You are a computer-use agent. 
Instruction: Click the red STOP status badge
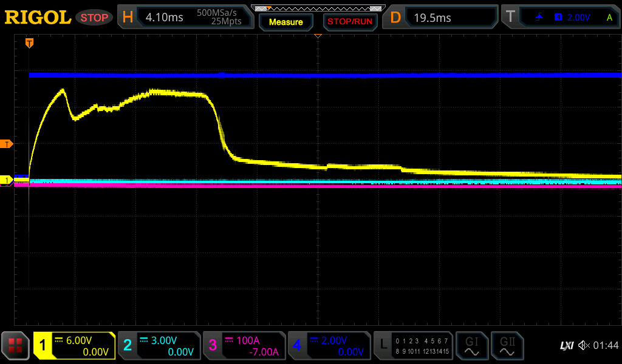click(x=94, y=18)
